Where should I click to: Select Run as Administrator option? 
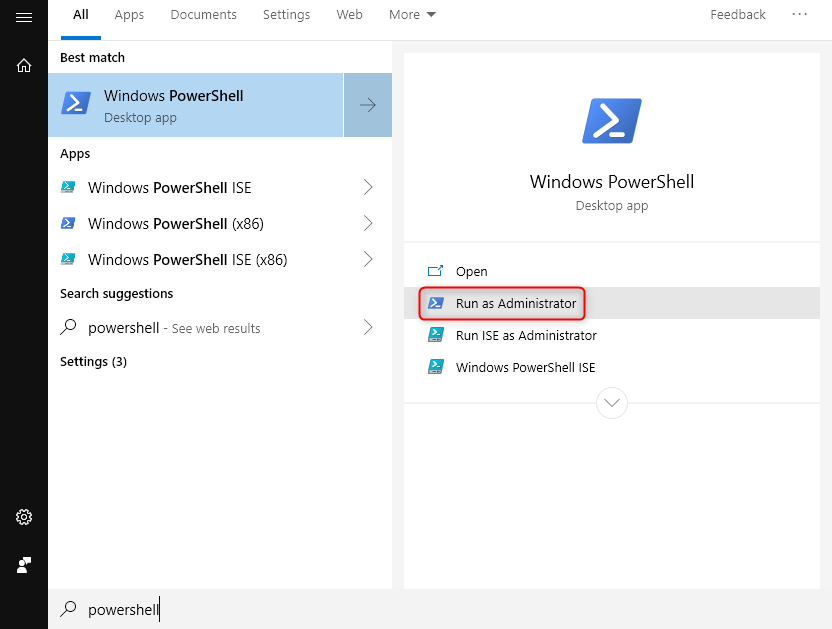pyautogui.click(x=515, y=303)
